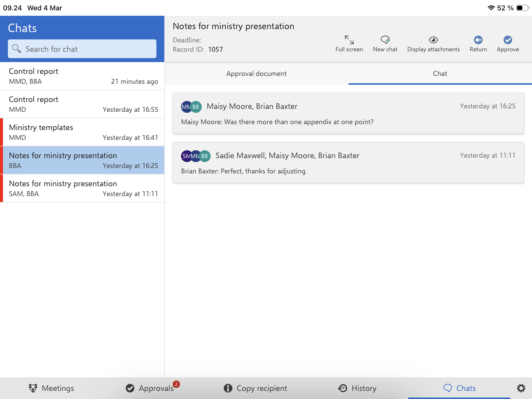Screen dimensions: 532x399
Task: Open the Ministry templates chat
Action: (x=82, y=132)
